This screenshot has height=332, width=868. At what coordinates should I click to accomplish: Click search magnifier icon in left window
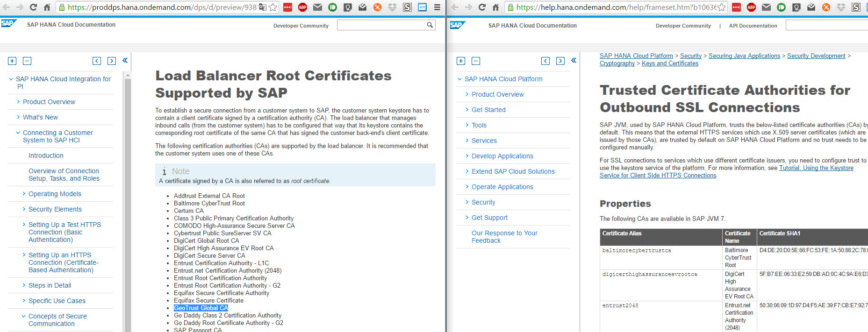click(430, 25)
